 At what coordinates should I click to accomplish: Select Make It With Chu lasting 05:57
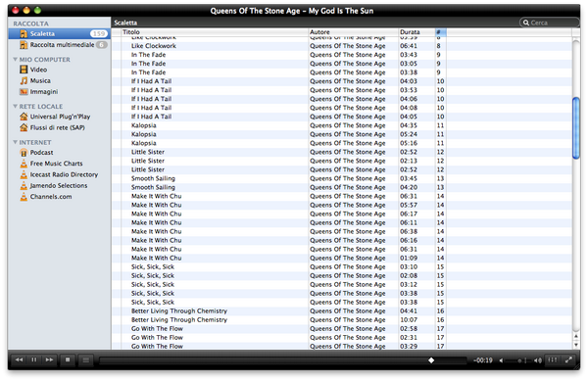click(342, 206)
